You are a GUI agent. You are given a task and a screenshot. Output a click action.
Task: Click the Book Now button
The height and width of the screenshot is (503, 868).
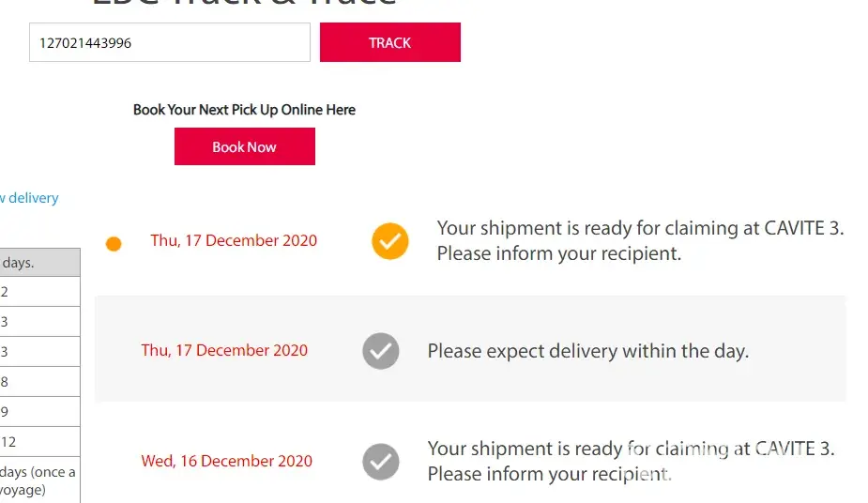point(244,146)
